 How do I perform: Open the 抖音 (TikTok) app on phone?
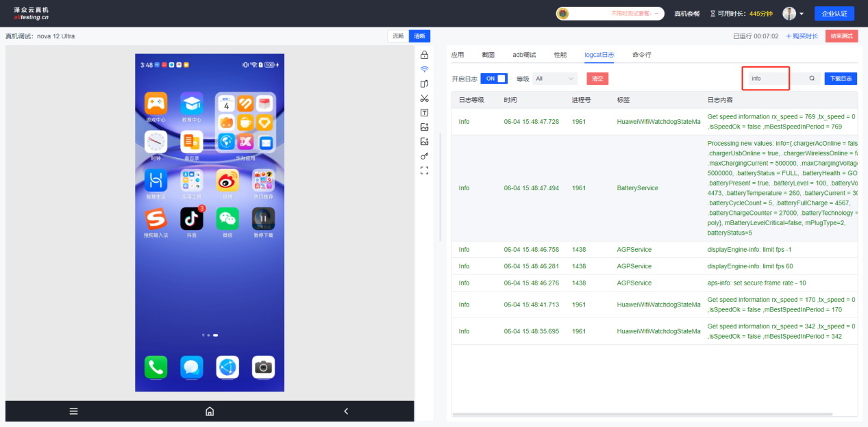[x=192, y=220]
